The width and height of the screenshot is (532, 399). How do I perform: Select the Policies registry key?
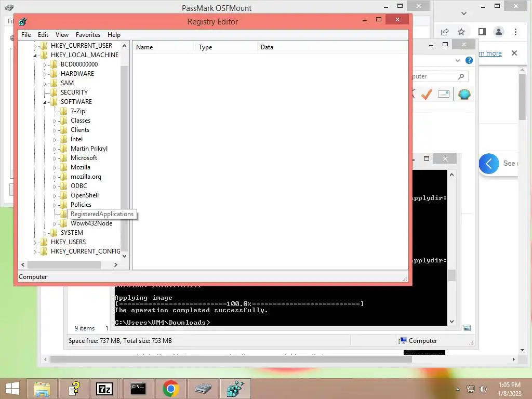[x=81, y=204]
